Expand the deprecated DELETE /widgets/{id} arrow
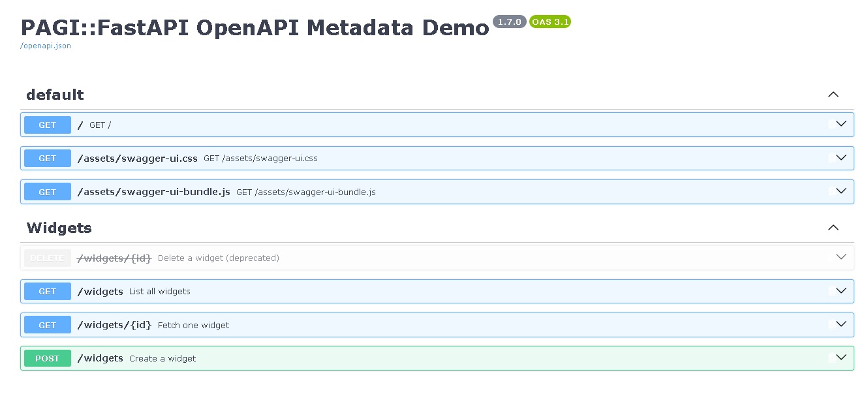Image resolution: width=868 pixels, height=398 pixels. click(x=841, y=258)
